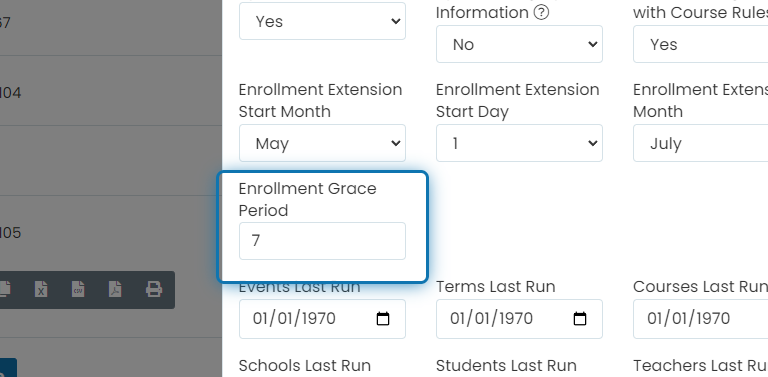Click the Enrollment Grace Period label
This screenshot has height=377, width=768.
click(x=308, y=199)
